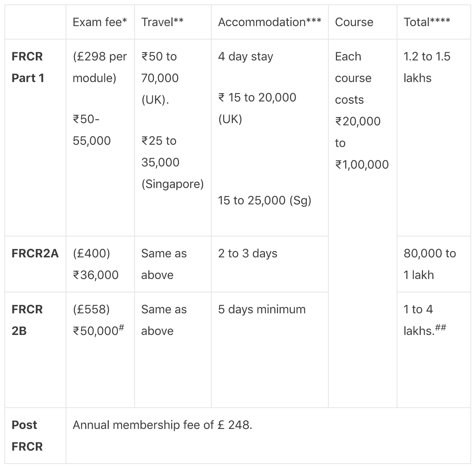Screen dimensions: 476x467
Task: Select the "FRCR2A" row label
Action: 35,254
